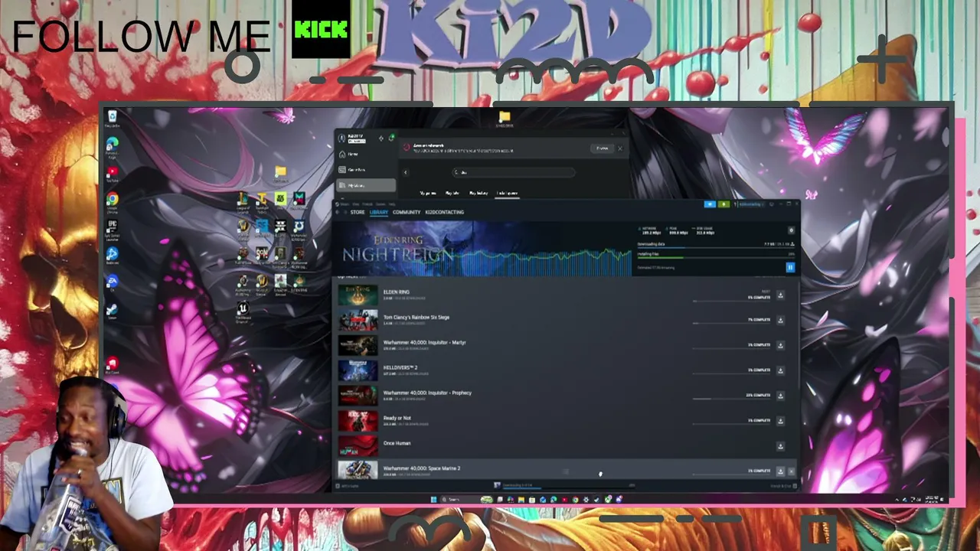The height and width of the screenshot is (551, 980).
Task: Click download icon for Ready or Not
Action: click(780, 421)
